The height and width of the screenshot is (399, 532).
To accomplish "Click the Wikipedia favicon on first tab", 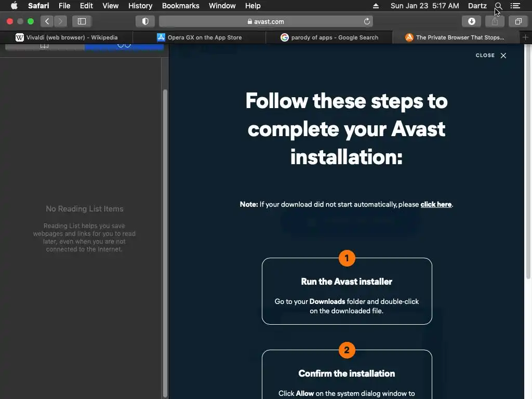I will coord(20,37).
